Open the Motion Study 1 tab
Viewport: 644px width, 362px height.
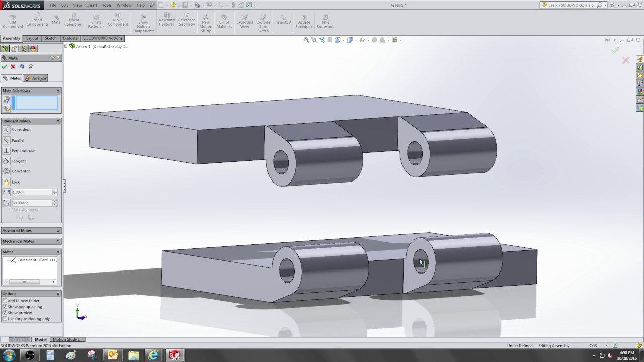point(66,339)
